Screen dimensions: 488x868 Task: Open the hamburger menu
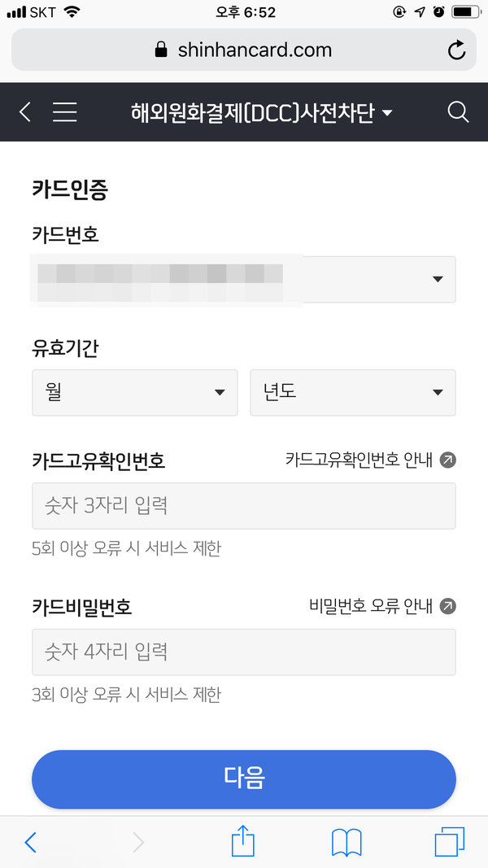[65, 112]
